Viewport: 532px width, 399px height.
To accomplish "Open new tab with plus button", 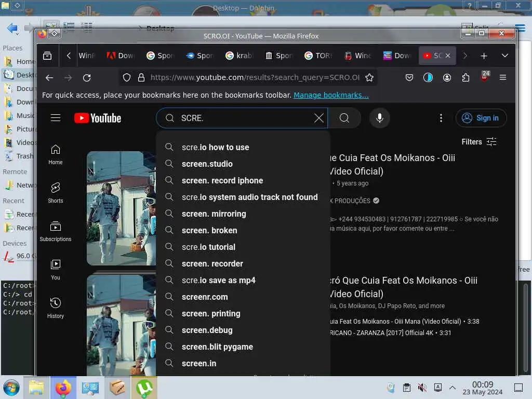I will (x=484, y=56).
